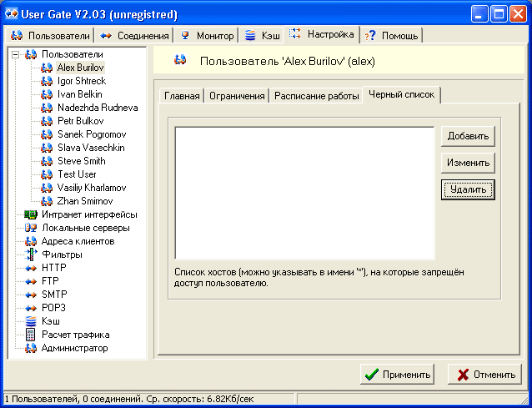
Task: Select Steve Smith in the tree
Action: [82, 161]
